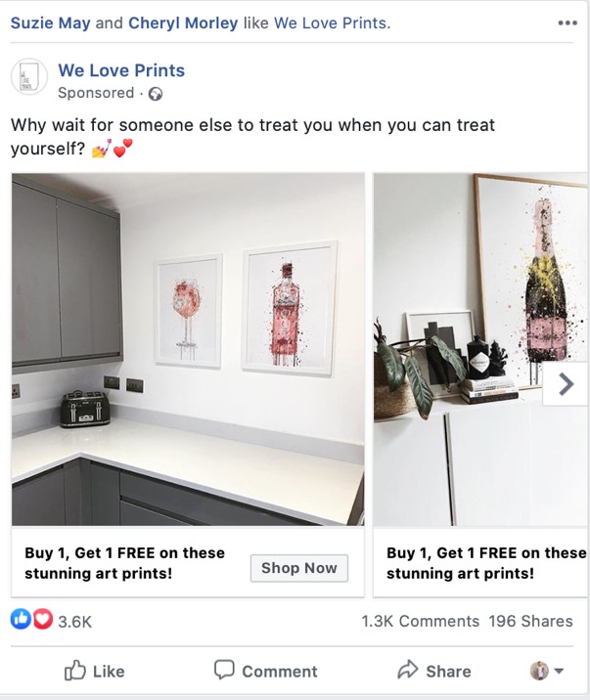Open the three-dot post options menu

(x=567, y=22)
